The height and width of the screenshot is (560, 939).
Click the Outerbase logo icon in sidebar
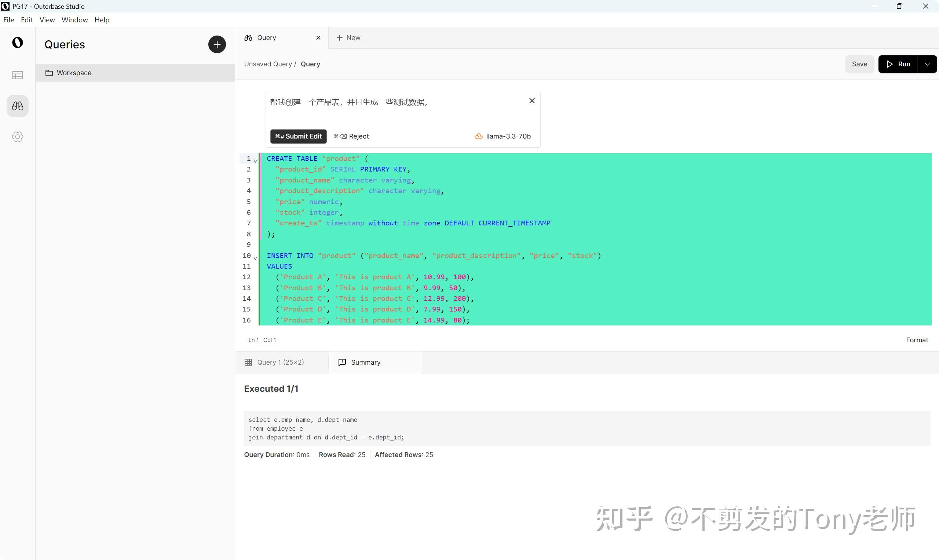pos(17,42)
